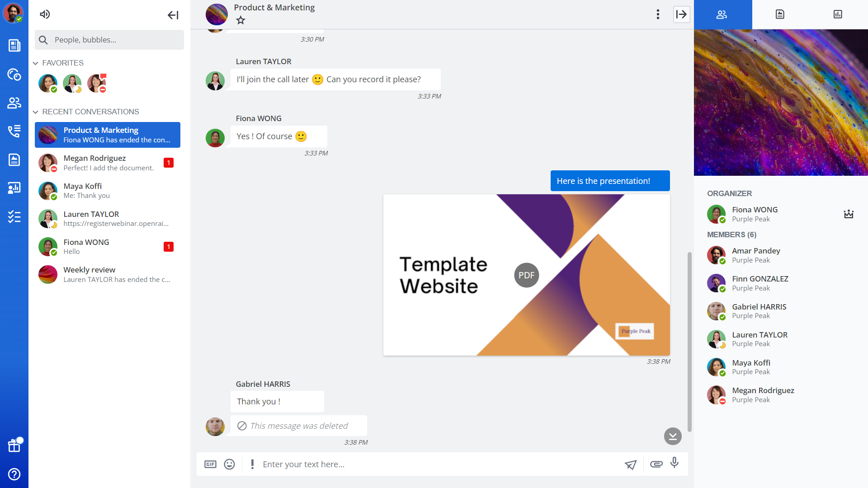
Task: Collapse the right side panel arrow
Action: 681,14
